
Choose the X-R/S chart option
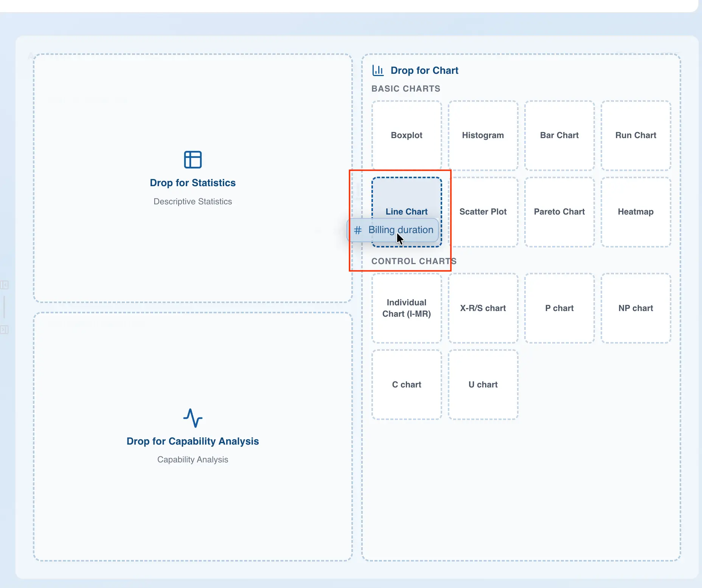click(483, 308)
